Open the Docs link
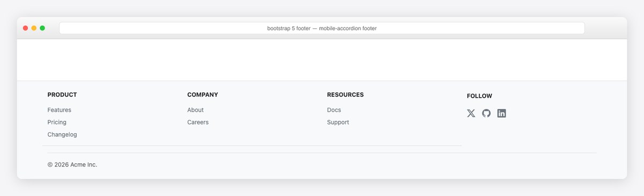This screenshot has width=644, height=196. tap(334, 110)
